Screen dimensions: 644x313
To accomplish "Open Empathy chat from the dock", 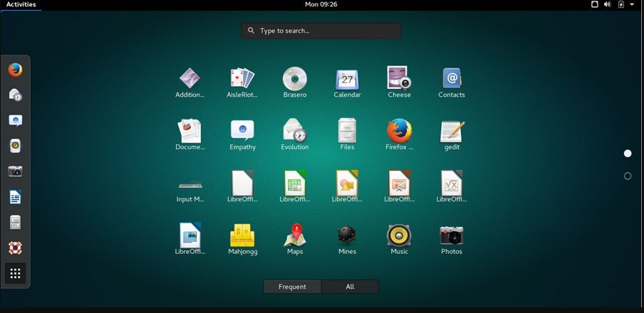I will coord(15,121).
